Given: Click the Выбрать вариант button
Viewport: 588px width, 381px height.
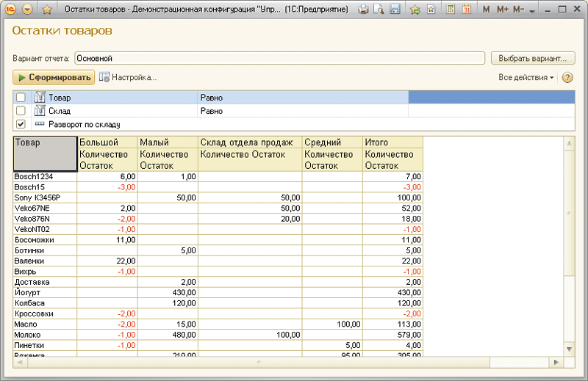Looking at the screenshot, I should click(533, 58).
